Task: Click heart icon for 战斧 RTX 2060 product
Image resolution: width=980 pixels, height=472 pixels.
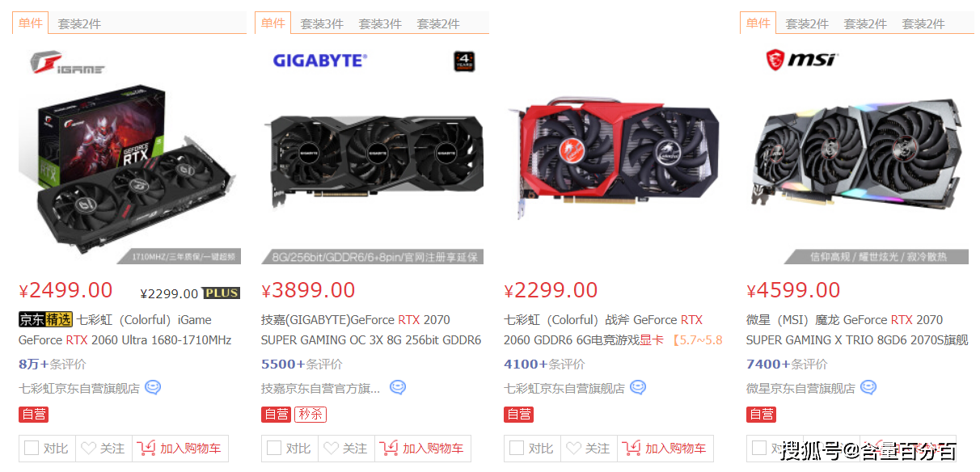Action: point(573,448)
